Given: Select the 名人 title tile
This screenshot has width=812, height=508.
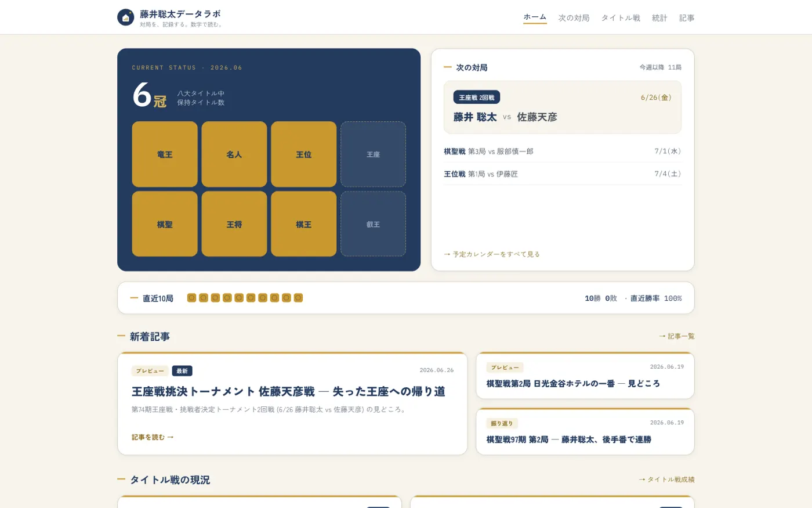Looking at the screenshot, I should (234, 154).
